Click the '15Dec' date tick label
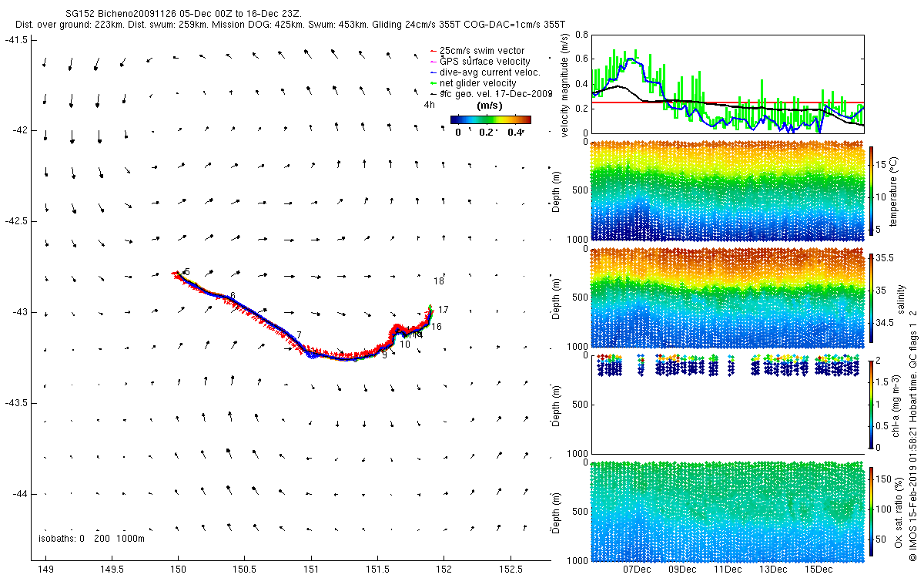The height and width of the screenshot is (578, 924). 819,569
